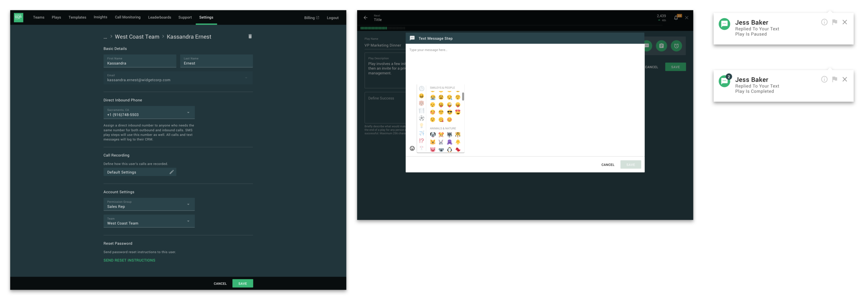Insert the winking tongue-out emoji
Viewport: 868px width, 300px height.
tap(450, 105)
